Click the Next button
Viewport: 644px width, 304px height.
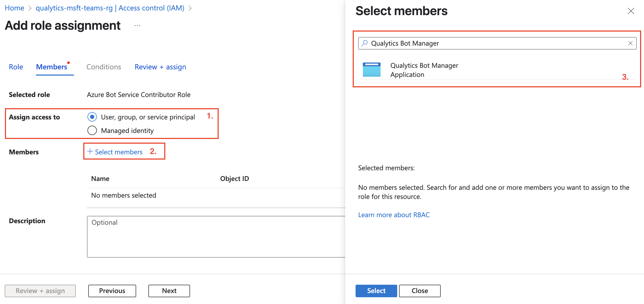[x=169, y=291]
